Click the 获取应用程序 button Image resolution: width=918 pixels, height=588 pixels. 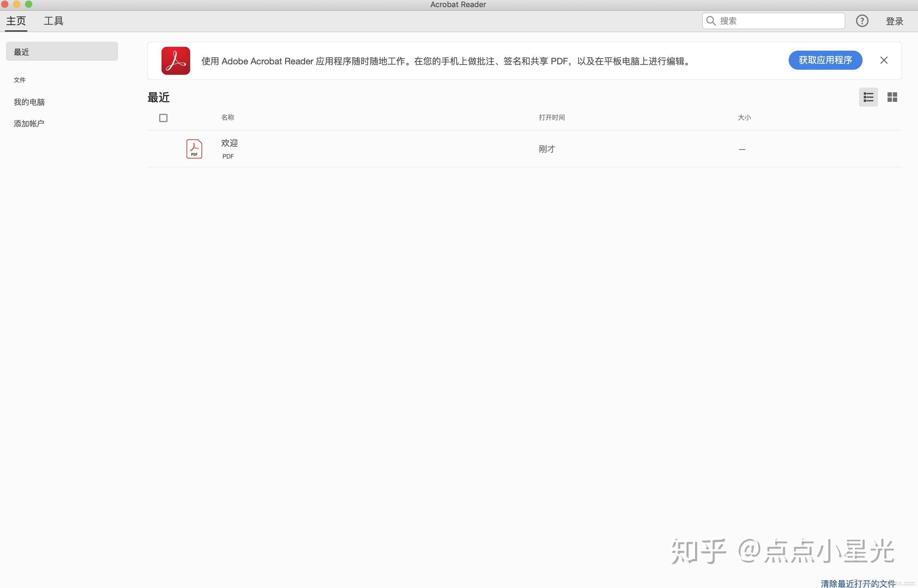pyautogui.click(x=825, y=60)
